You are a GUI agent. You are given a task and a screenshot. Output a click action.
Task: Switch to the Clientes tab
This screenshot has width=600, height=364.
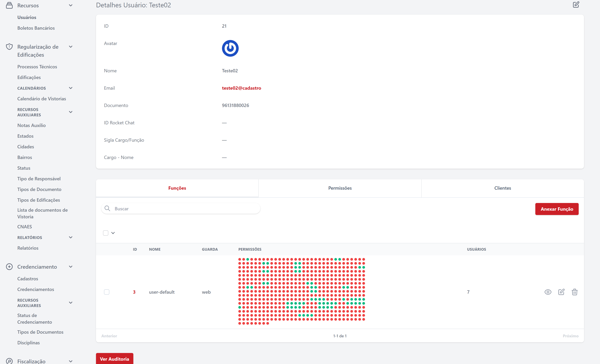pyautogui.click(x=502, y=188)
